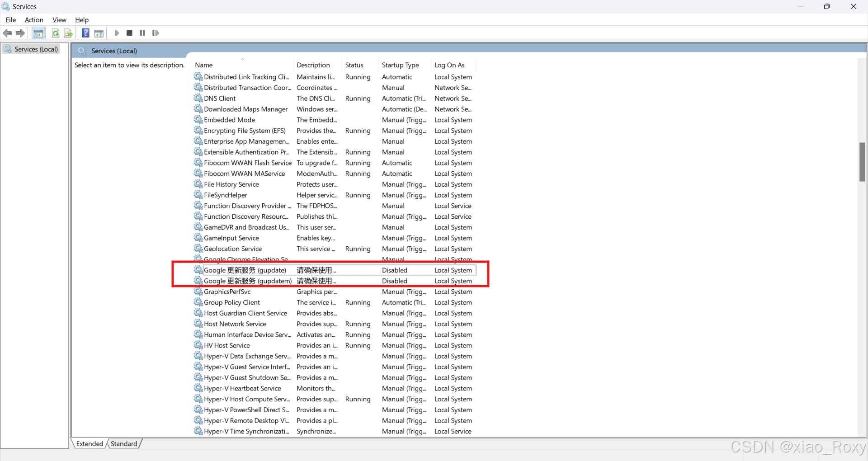
Task: Select Function Discovery Provider Host service
Action: pos(335,206)
